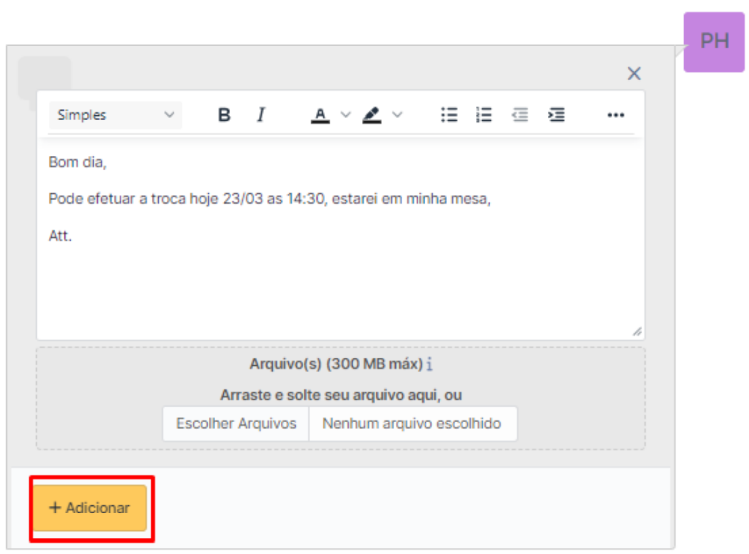Apply italic formatting
This screenshot has width=749, height=554.
pos(261,115)
